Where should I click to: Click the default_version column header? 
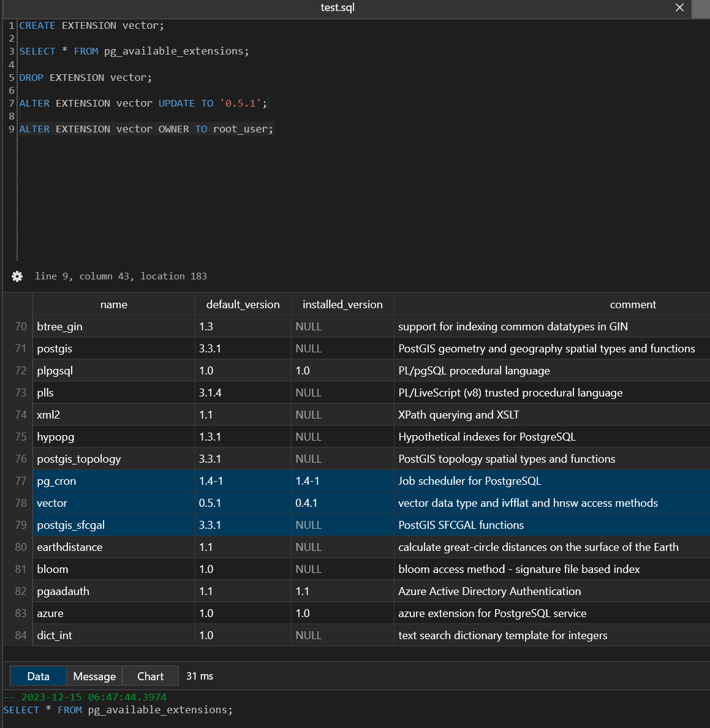coord(243,304)
